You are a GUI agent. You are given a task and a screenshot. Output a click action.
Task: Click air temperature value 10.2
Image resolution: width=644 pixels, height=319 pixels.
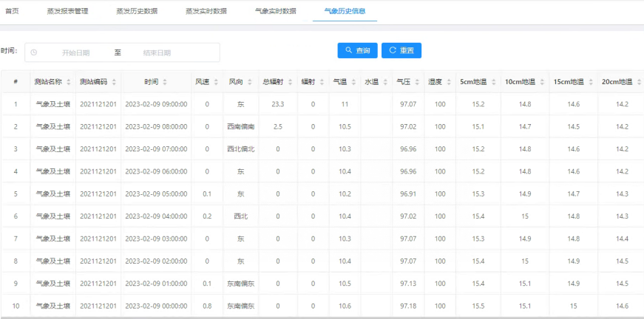(x=345, y=193)
